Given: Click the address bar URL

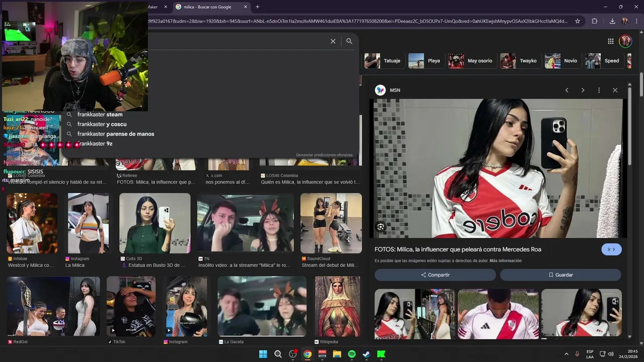Looking at the screenshot, I should tap(357, 21).
